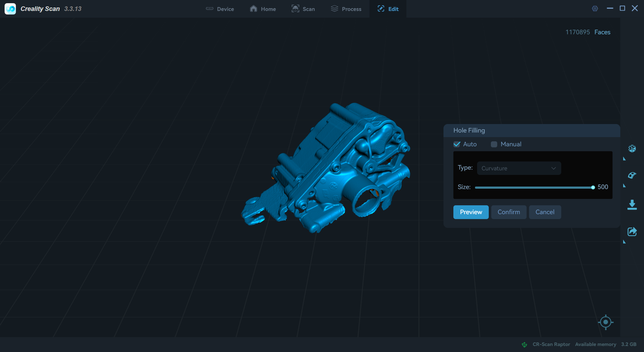Click the Confirm button
The image size is (644, 352).
(x=509, y=212)
